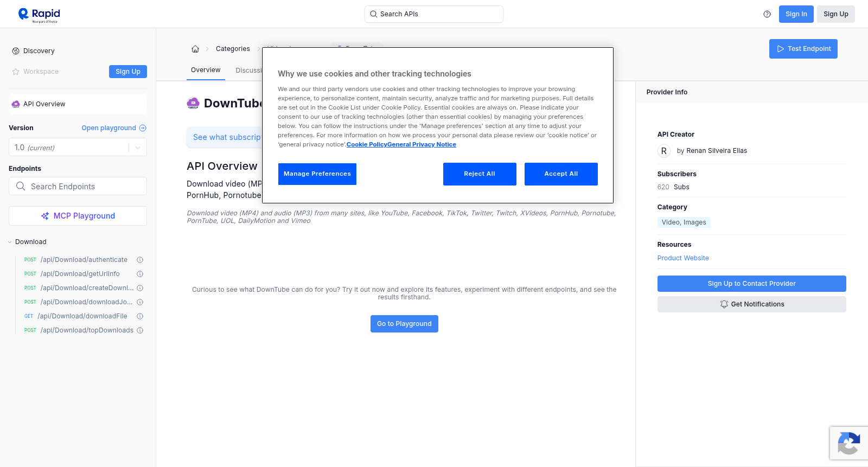
Task: Click Manage Preferences button
Action: [317, 174]
